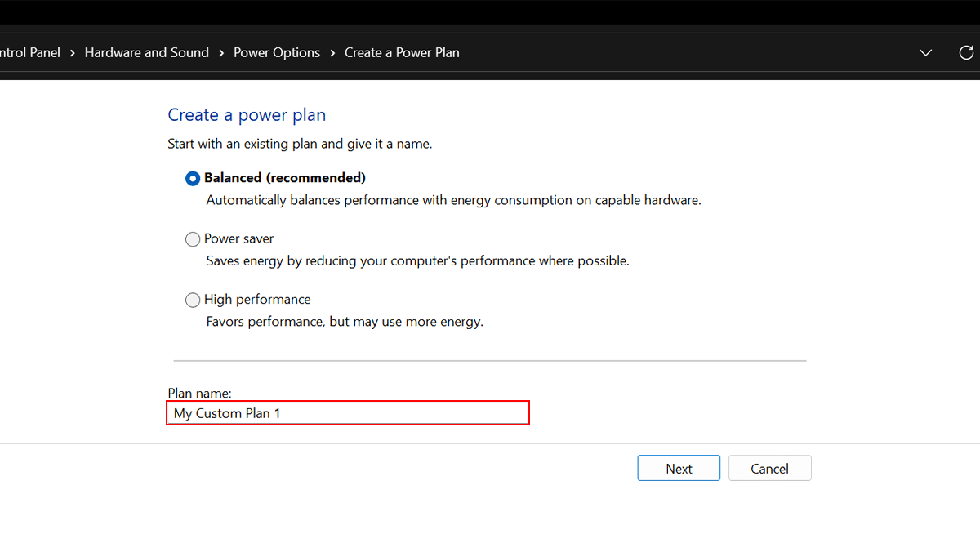Screen dimensions: 980x543
Task: Click the High performance label text
Action: pyautogui.click(x=257, y=300)
